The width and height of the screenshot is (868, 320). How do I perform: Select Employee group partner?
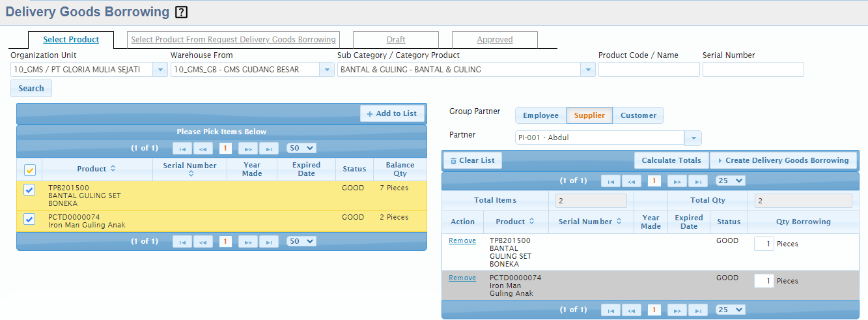(x=540, y=115)
